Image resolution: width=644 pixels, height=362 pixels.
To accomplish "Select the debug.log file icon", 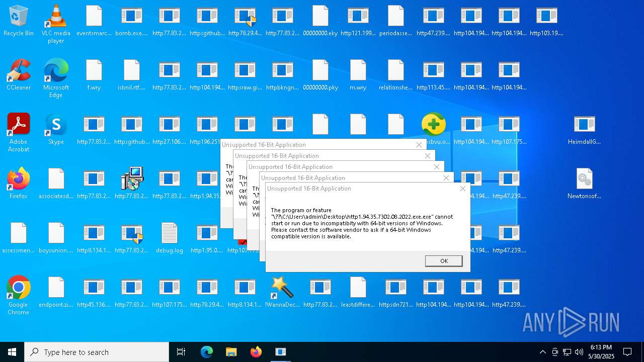I will click(170, 238).
